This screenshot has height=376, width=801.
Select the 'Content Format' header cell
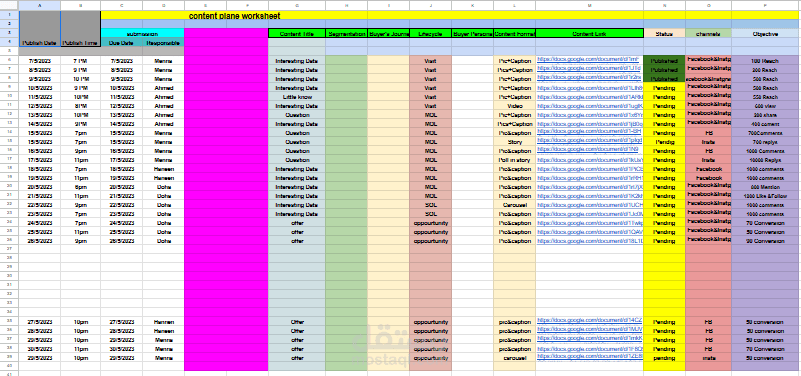pos(514,34)
